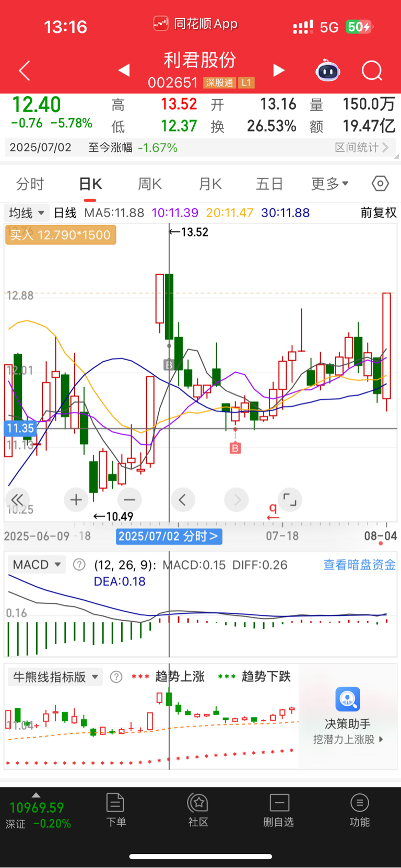The height and width of the screenshot is (868, 401).
Task: Switch to 周K tab
Action: pyautogui.click(x=150, y=184)
